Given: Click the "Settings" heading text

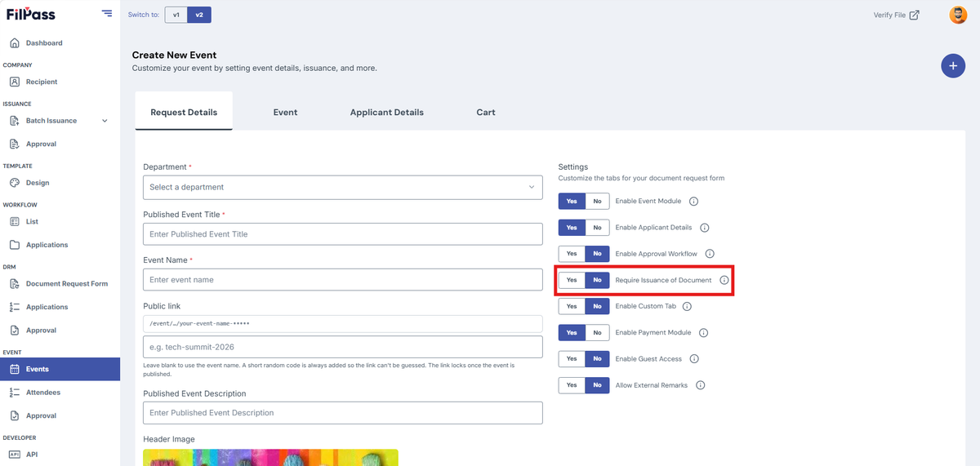Looking at the screenshot, I should [x=573, y=166].
